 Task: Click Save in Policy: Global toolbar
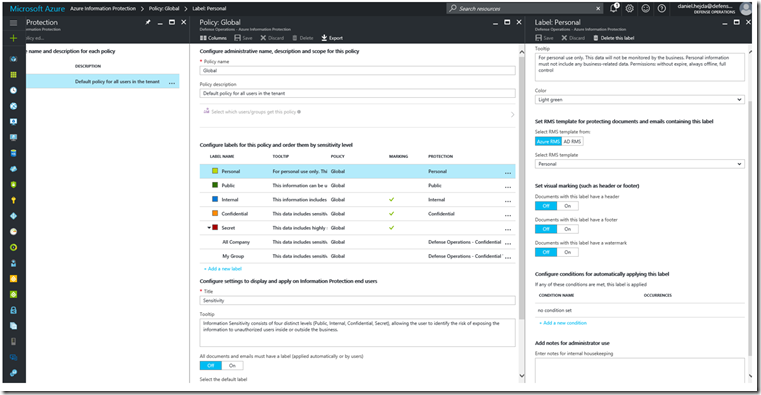tap(243, 38)
